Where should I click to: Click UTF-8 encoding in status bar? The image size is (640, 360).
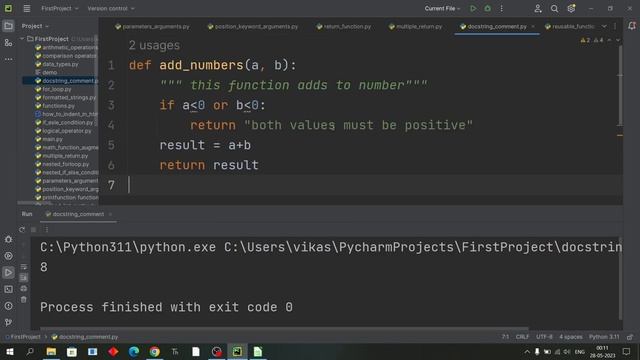click(544, 337)
